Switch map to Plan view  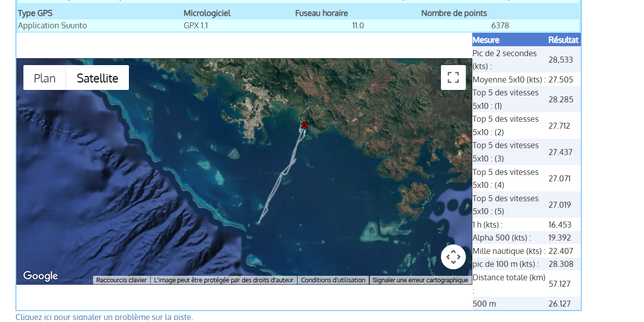pyautogui.click(x=44, y=78)
